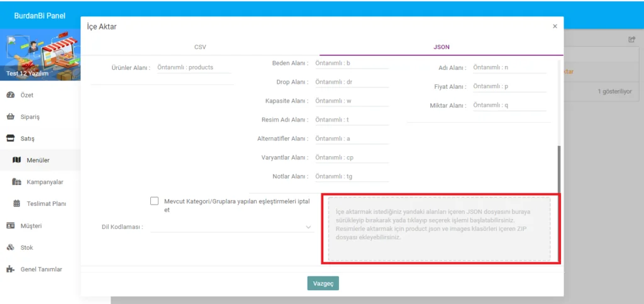
Task: Open the Kampanyalar icon in sidebar
Action: [x=16, y=182]
